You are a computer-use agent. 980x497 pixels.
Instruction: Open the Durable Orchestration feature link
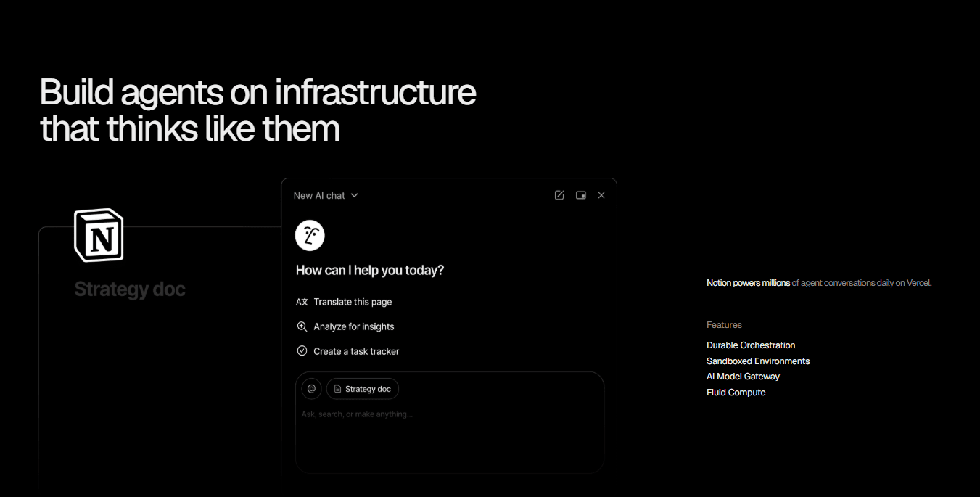coord(751,345)
